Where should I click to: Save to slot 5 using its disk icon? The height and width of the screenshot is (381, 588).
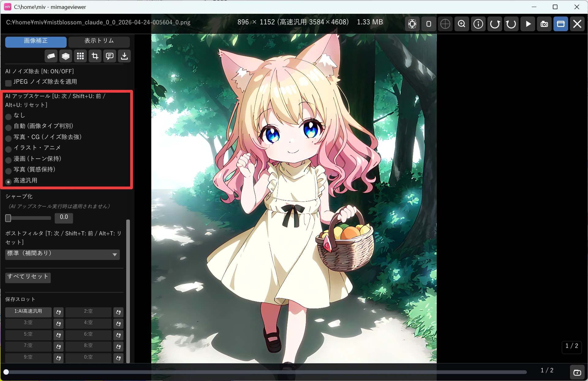pos(58,335)
